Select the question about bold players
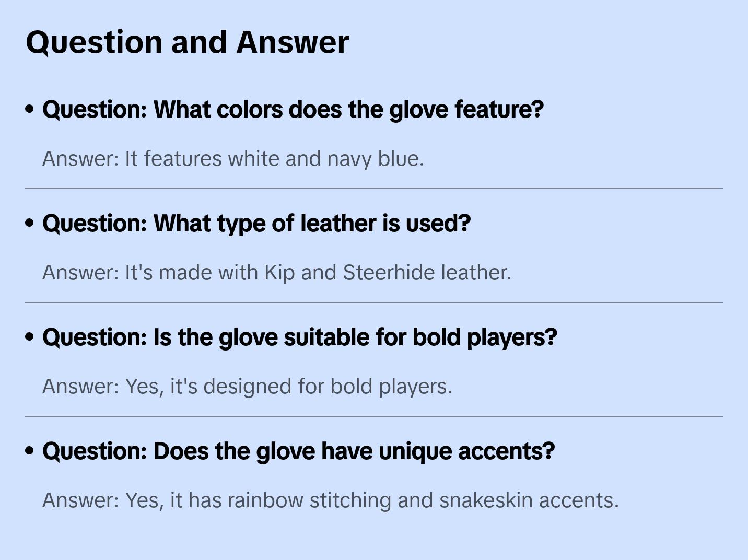The image size is (748, 560). click(300, 337)
